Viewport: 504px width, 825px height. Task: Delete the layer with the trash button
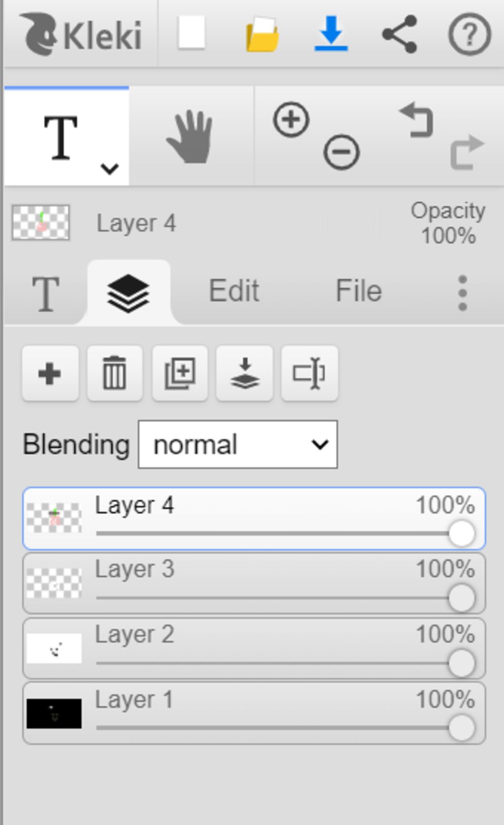[x=115, y=373]
